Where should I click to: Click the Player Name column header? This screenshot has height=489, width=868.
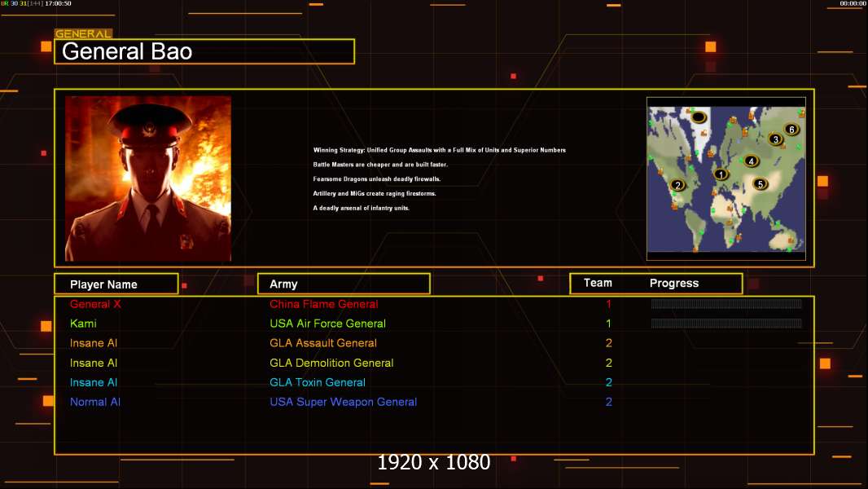(116, 284)
